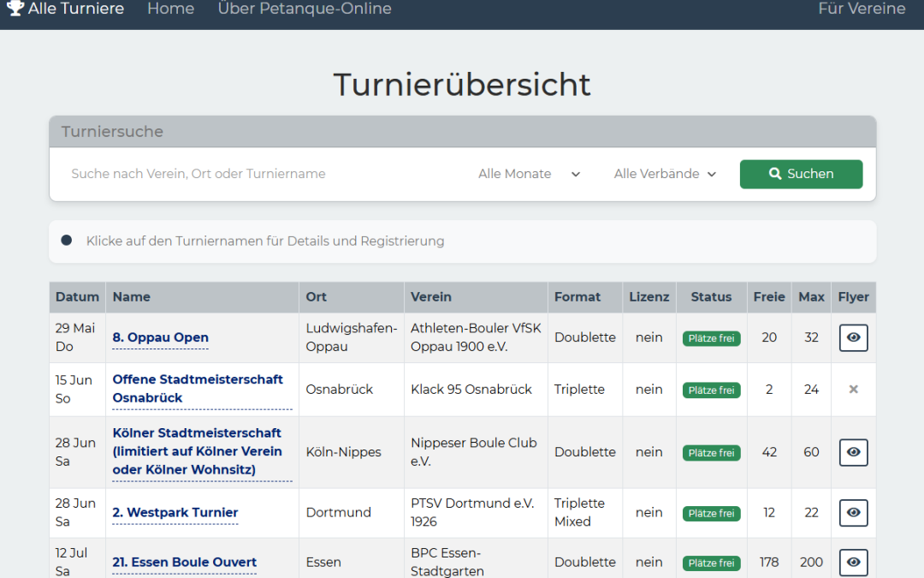The width and height of the screenshot is (924, 578).
Task: Open the Alle Monate dropdown
Action: click(530, 174)
